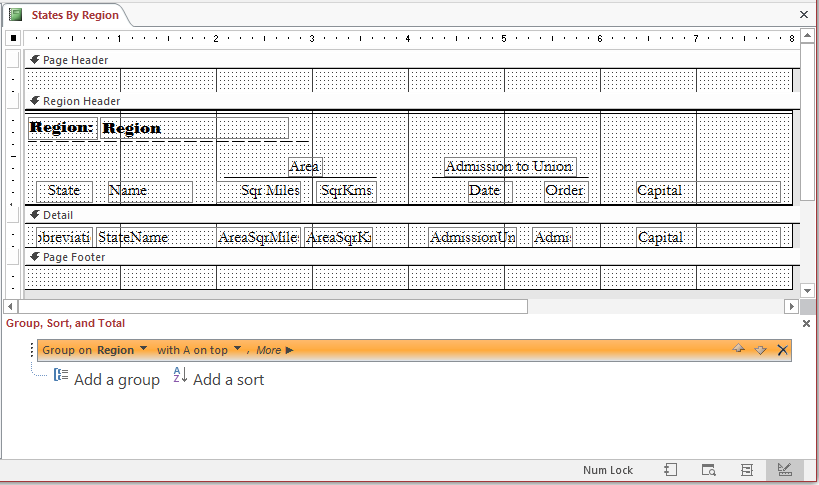Image resolution: width=819 pixels, height=485 pixels.
Task: Select the Capital text box in Detail
Action: coord(708,237)
